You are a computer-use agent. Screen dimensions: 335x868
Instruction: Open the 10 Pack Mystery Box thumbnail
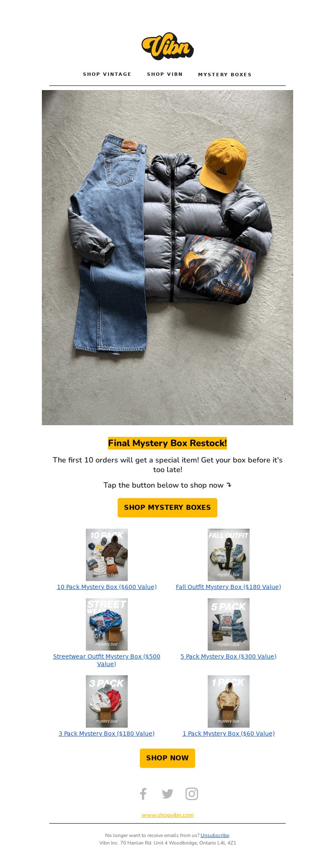(x=107, y=555)
